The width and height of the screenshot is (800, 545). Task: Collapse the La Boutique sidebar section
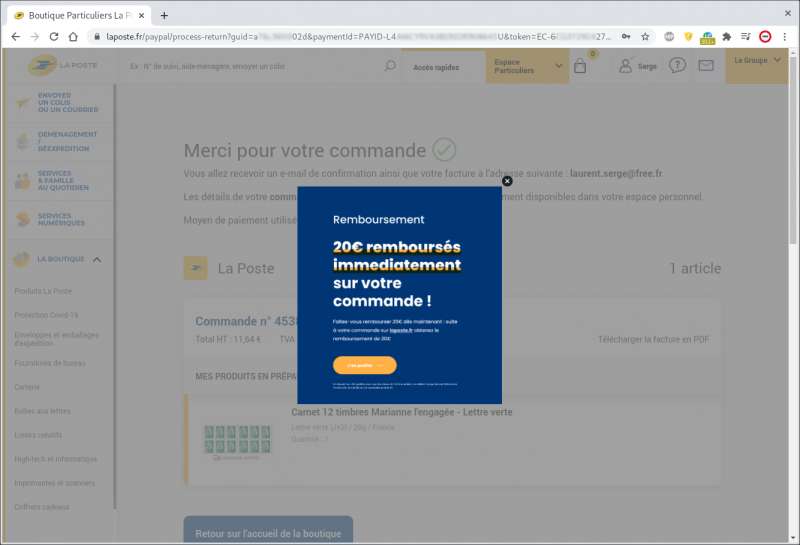(x=97, y=259)
